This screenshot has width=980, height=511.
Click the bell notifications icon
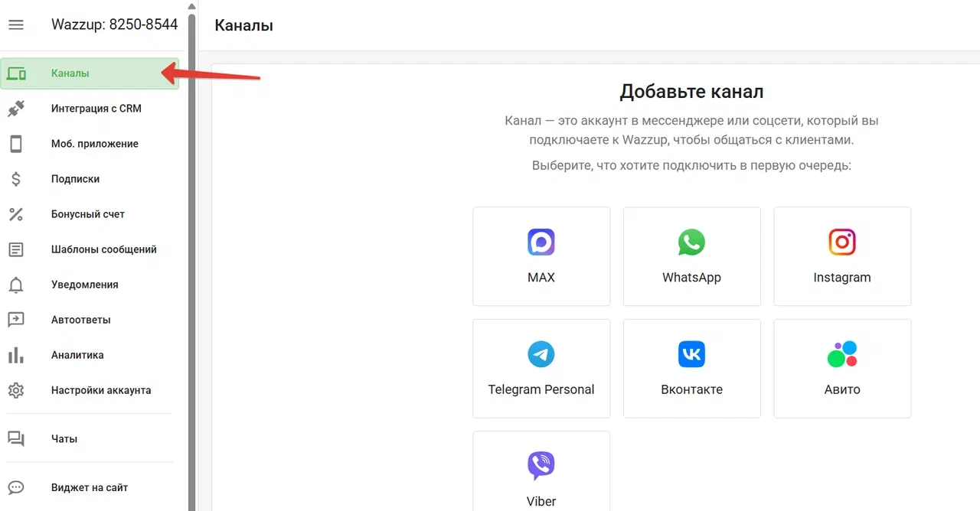point(16,285)
